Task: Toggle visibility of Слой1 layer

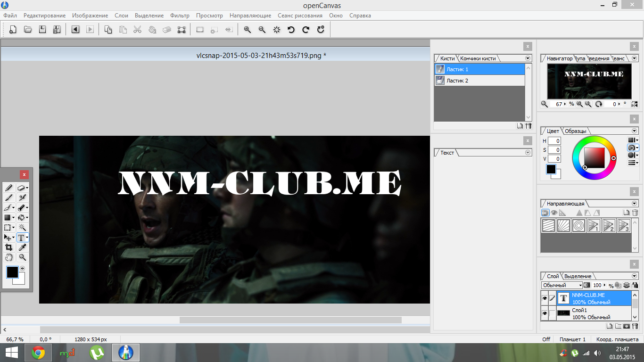Action: 545,313
